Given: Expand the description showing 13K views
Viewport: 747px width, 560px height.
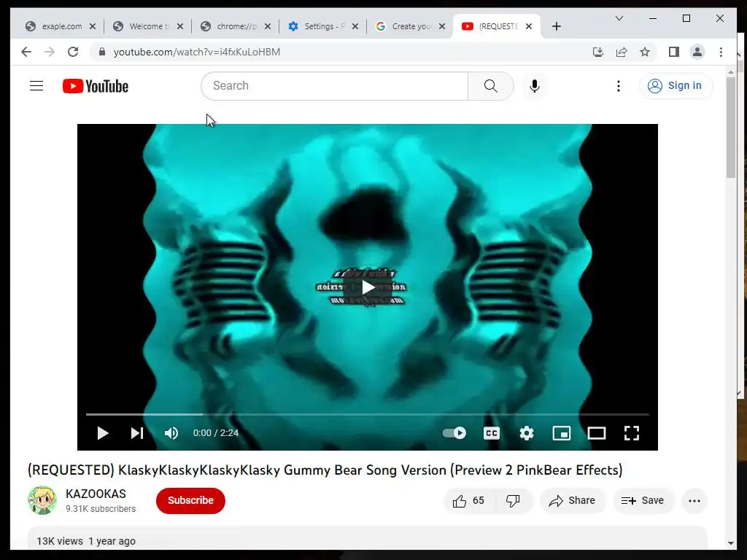Looking at the screenshot, I should 368,539.
